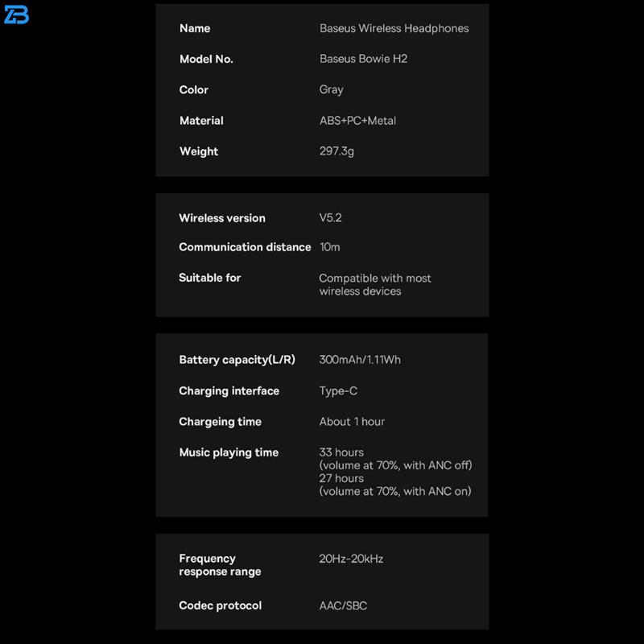The height and width of the screenshot is (644, 644).
Task: Select the 'ABS+PC+Metal' material value
Action: tap(357, 121)
